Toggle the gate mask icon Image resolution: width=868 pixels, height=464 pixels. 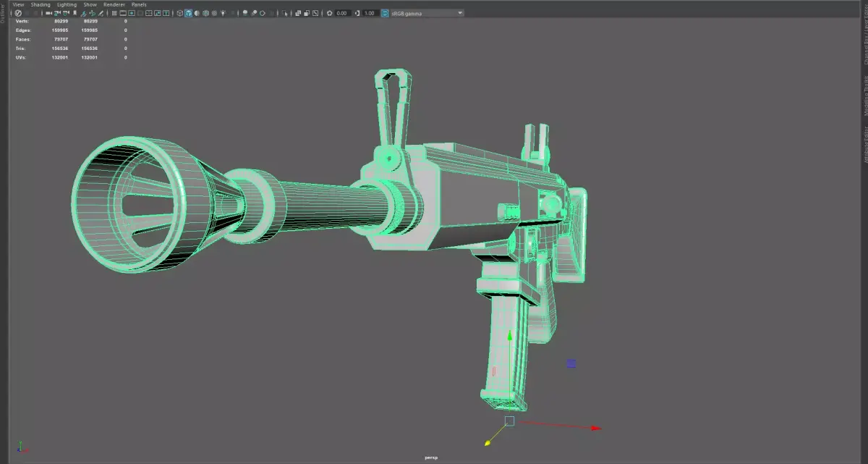pos(140,13)
